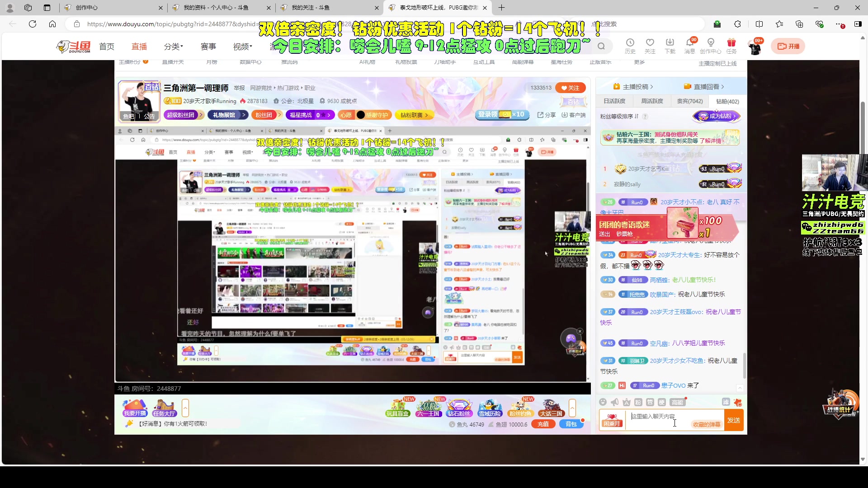
Task: Expand the left activity bar arrow
Action: point(185,408)
